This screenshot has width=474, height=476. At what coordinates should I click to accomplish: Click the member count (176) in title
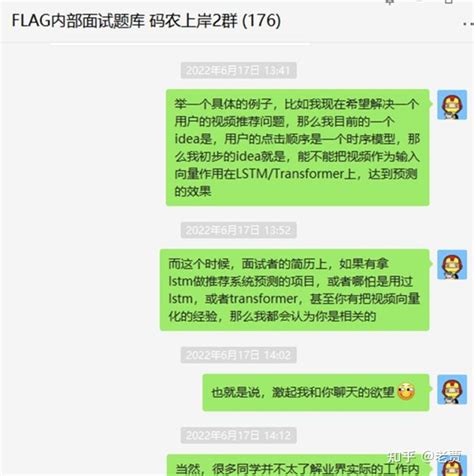(x=261, y=21)
